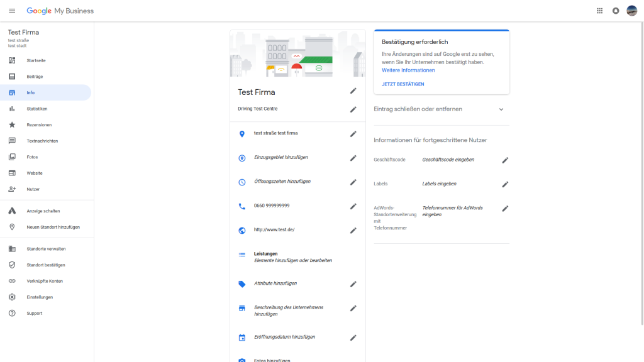Image resolution: width=644 pixels, height=362 pixels.
Task: Edit the Öffnungszeiten entry
Action: coord(353,182)
